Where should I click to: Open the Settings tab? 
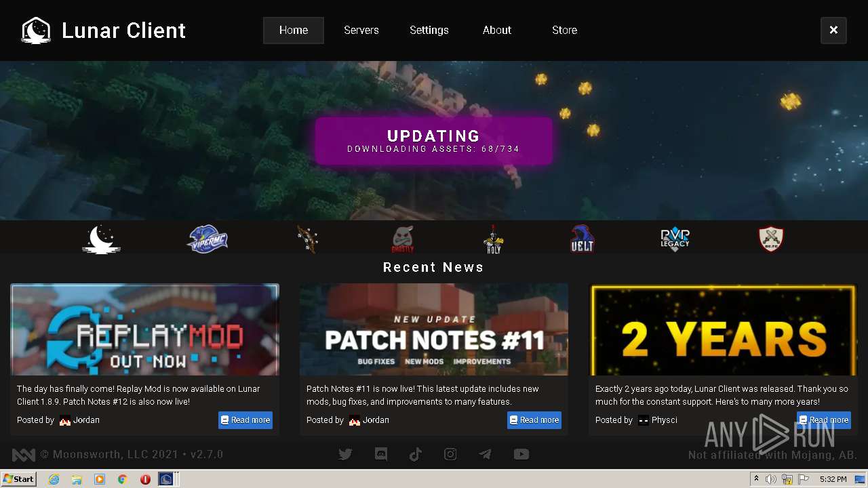429,30
